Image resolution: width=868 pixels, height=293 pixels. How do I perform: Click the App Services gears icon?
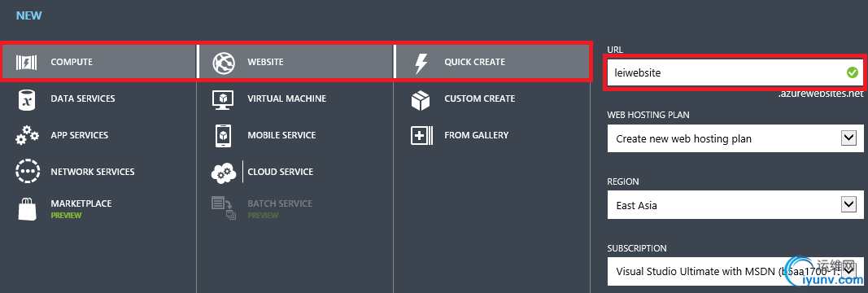click(x=27, y=135)
